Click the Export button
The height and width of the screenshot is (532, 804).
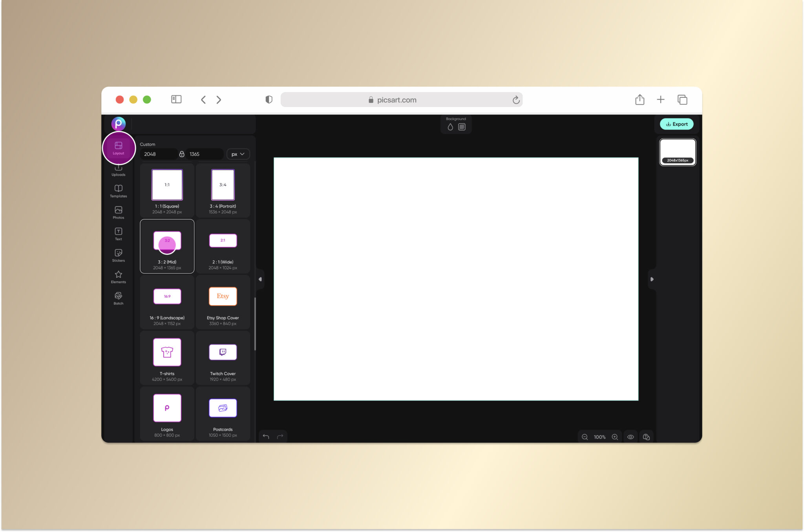(x=676, y=124)
